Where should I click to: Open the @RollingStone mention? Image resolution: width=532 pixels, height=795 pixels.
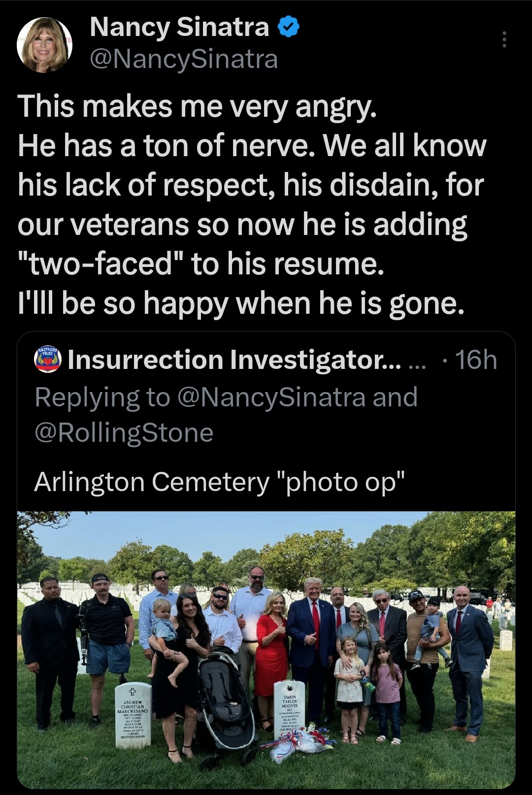(x=124, y=432)
